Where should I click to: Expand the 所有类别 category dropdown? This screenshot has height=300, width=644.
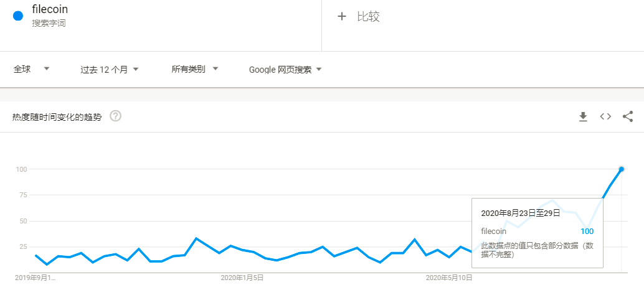click(x=194, y=69)
